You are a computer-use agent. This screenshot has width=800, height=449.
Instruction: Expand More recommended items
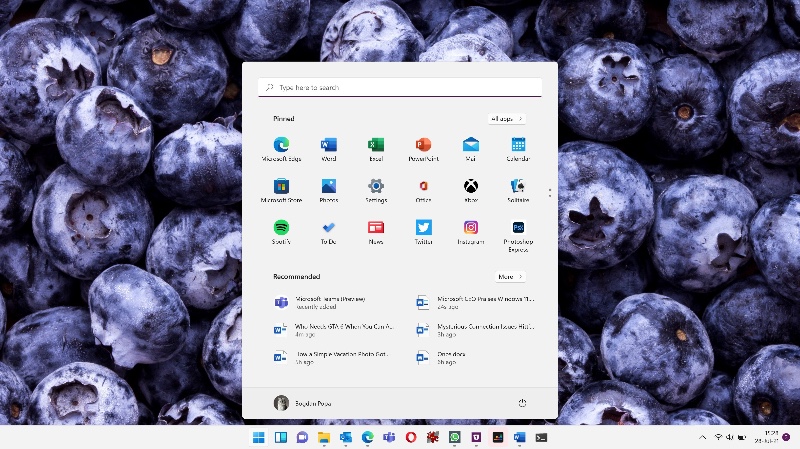(x=510, y=276)
